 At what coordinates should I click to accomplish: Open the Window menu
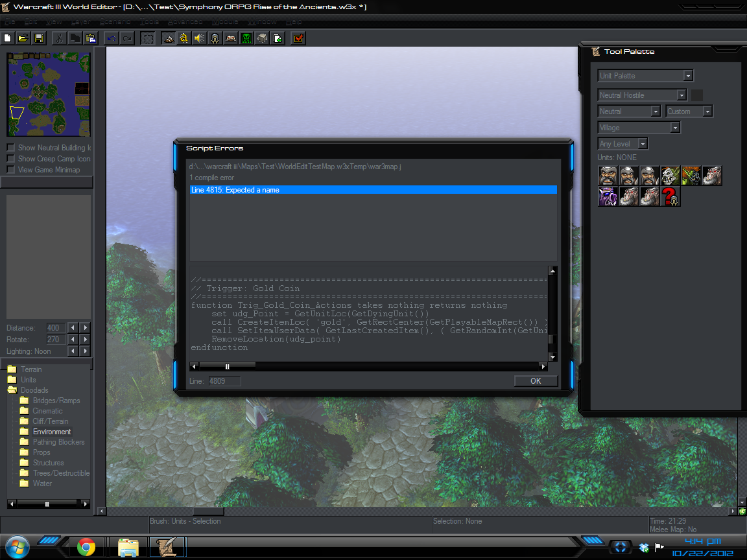[261, 21]
